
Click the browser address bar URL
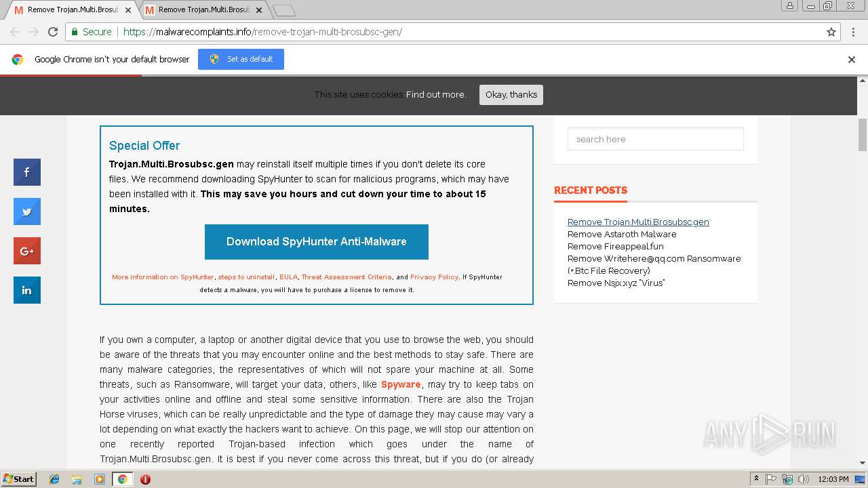pos(262,32)
